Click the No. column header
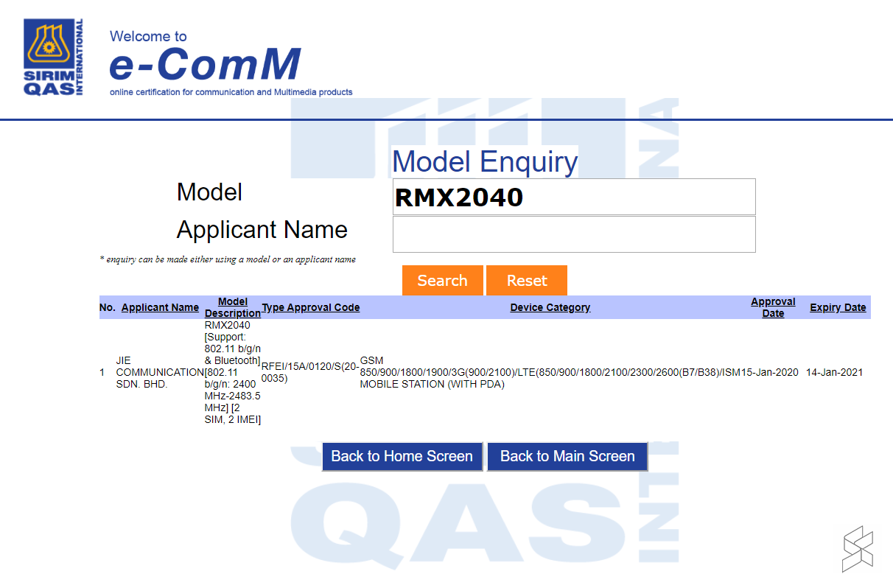 tap(108, 307)
